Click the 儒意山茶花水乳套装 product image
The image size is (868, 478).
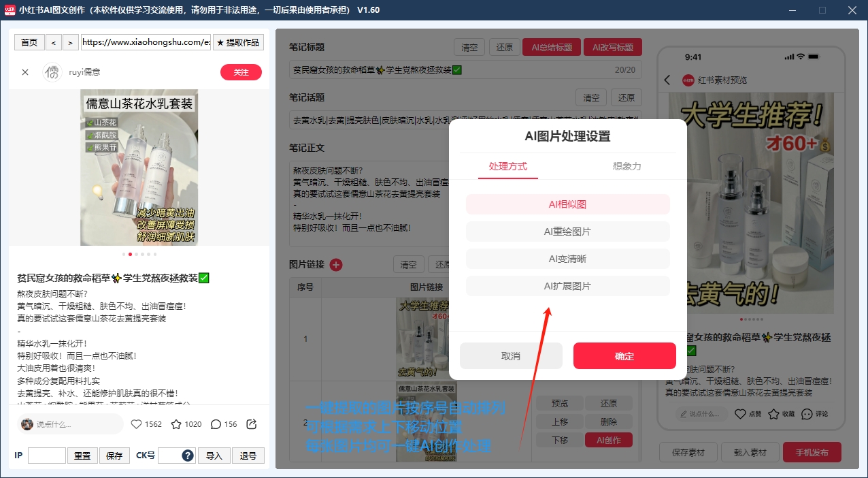(x=139, y=168)
